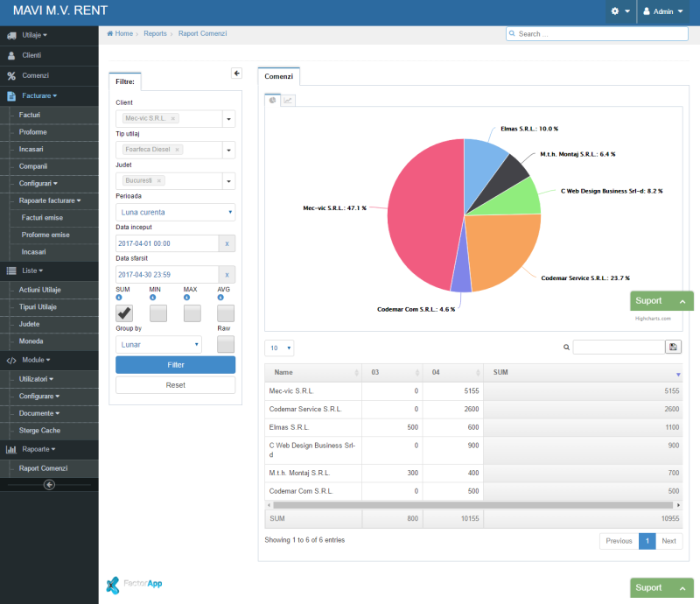Image resolution: width=700 pixels, height=604 pixels.
Task: Remove the Mec-vic S.R.L. client tag
Action: (x=173, y=118)
